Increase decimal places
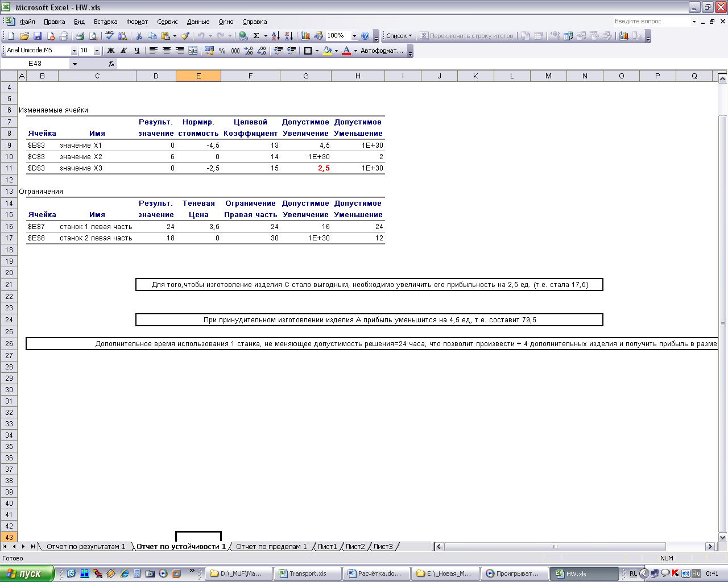728x582 pixels. 249,51
